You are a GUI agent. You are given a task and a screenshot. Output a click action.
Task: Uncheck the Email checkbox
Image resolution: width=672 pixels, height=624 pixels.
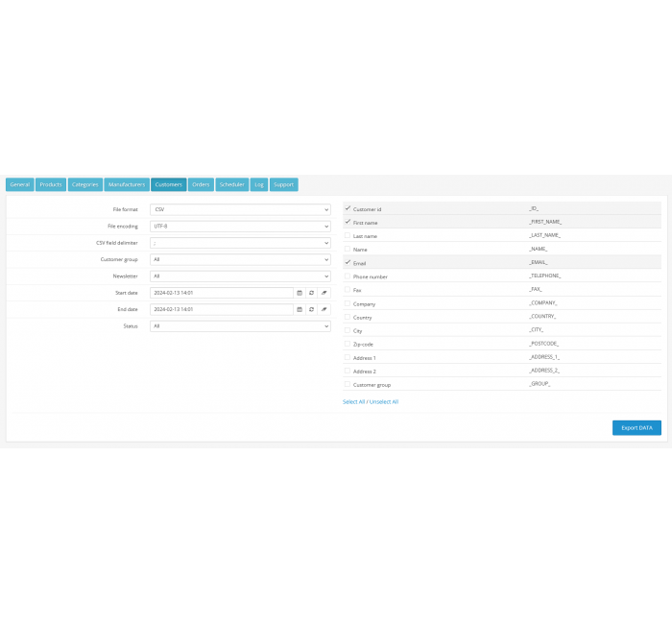(x=348, y=262)
